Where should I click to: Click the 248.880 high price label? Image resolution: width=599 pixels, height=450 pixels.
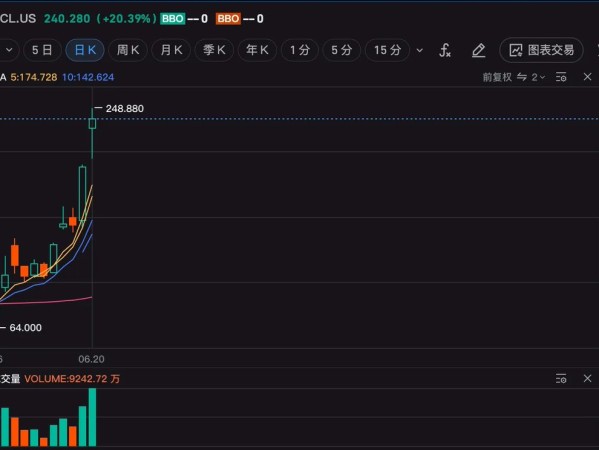pos(125,108)
